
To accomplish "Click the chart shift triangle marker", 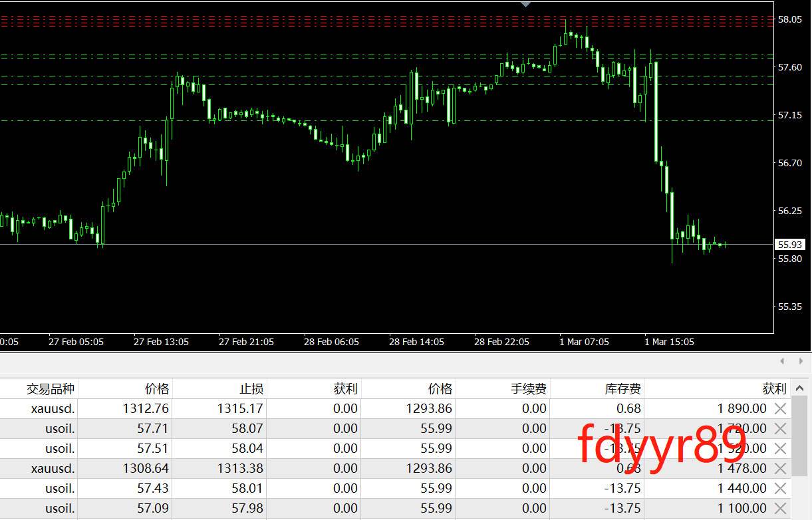I will pos(526,4).
